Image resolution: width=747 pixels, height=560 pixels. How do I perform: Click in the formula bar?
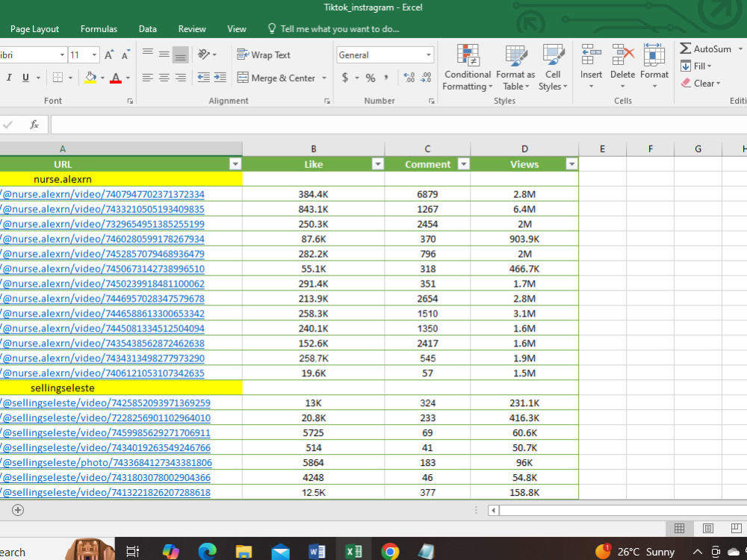coord(399,125)
